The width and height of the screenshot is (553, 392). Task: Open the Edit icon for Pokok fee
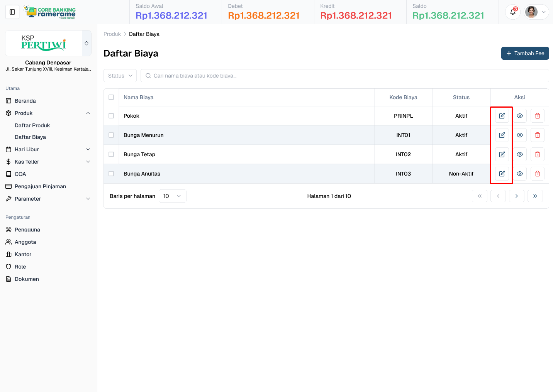pos(501,115)
